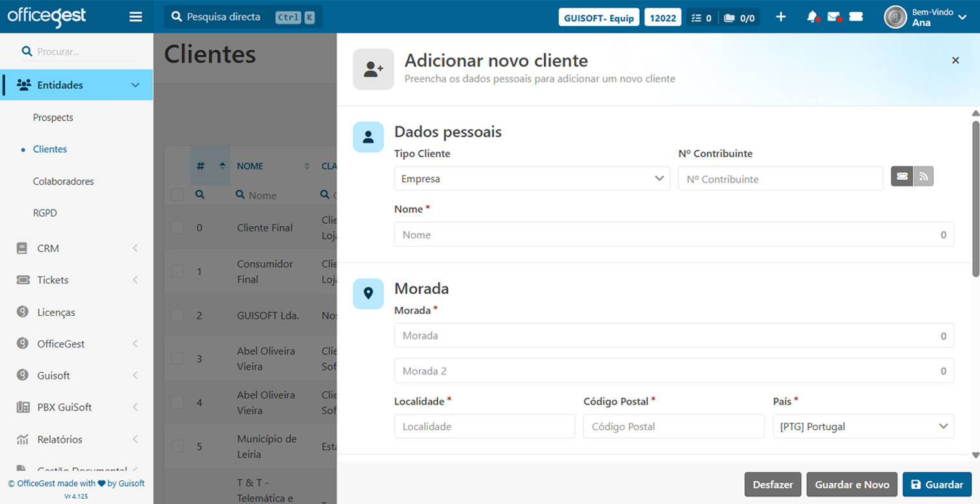Focus the Localidade input field

coord(485,426)
